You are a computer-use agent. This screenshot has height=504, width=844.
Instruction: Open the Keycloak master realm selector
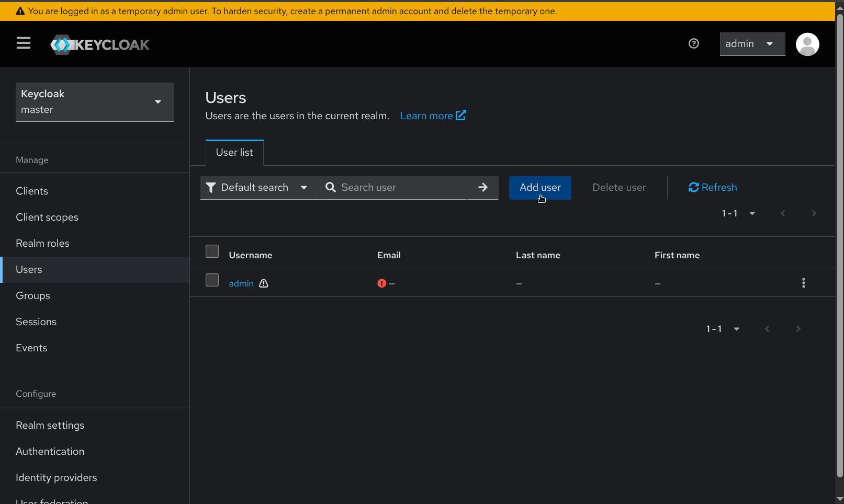95,102
